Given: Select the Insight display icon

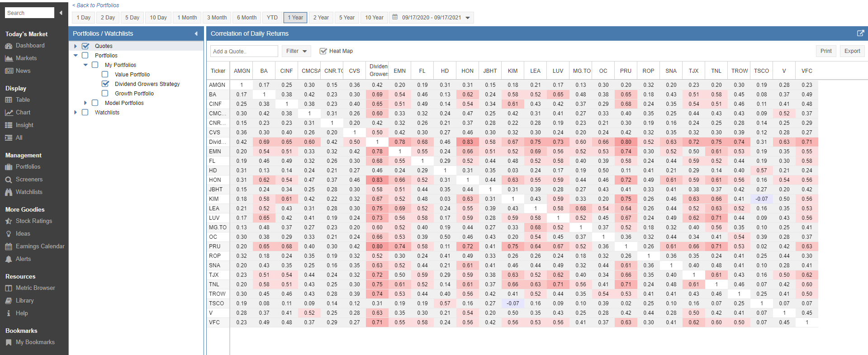Looking at the screenshot, I should [x=9, y=125].
